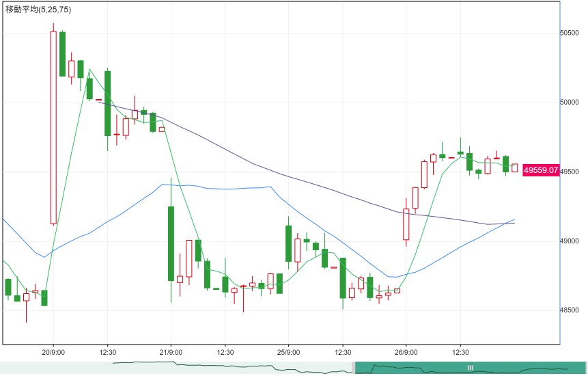Screen dimensions: 588x376
Task: Click the 移動平均(5,25,75) indicator label
Action: point(38,10)
